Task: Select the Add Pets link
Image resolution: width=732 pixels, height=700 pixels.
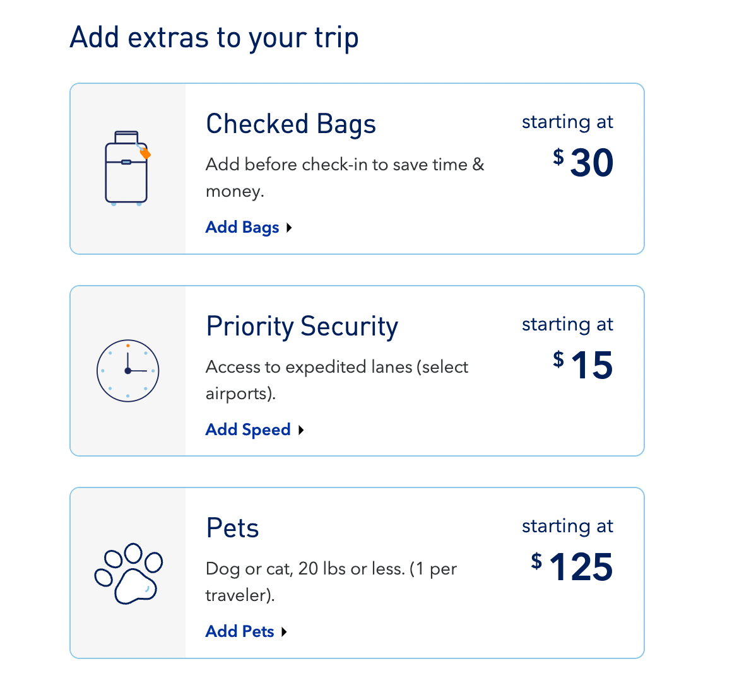Action: click(239, 631)
